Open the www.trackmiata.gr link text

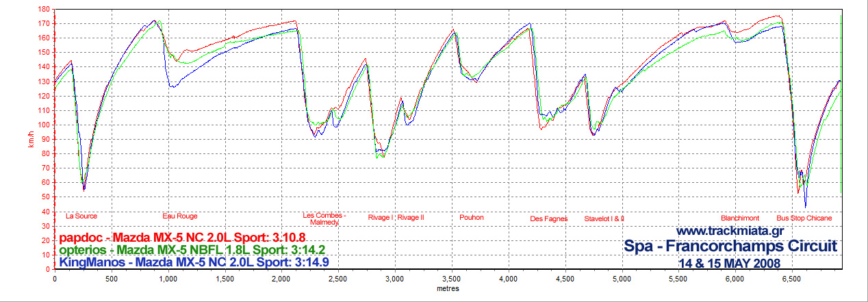click(730, 231)
